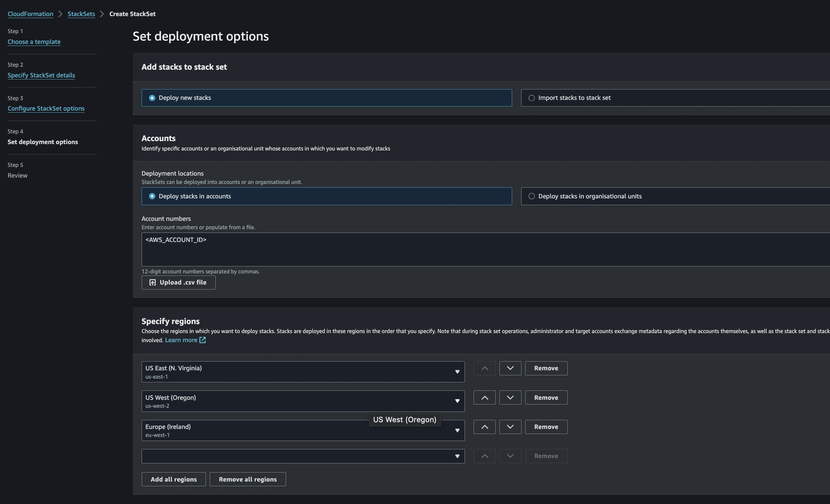Move US West (Oregon) region down
Viewport: 830px width, 504px height.
click(x=510, y=397)
